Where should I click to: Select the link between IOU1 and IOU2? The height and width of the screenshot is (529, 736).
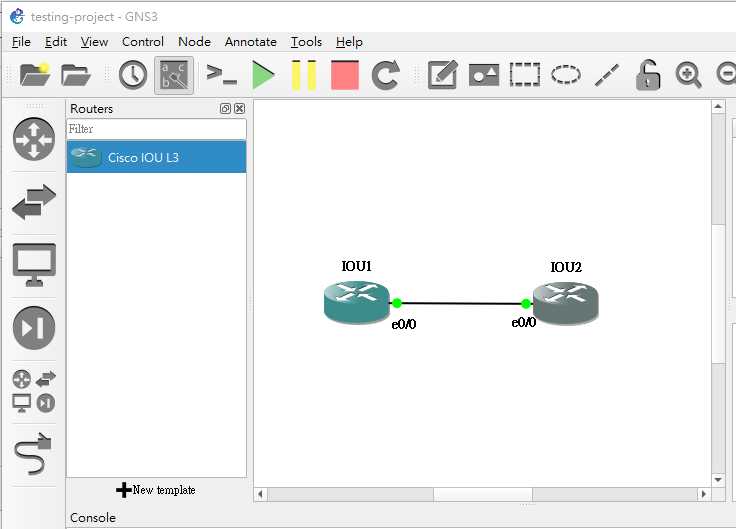461,303
